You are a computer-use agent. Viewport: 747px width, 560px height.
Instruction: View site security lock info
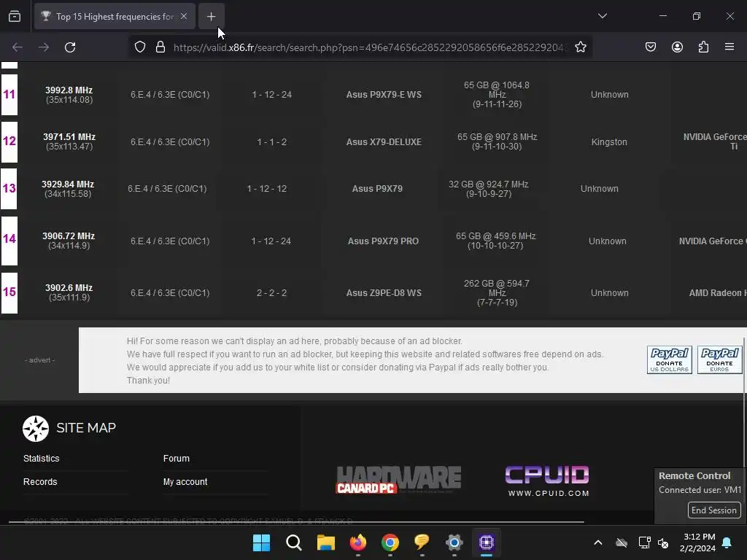pyautogui.click(x=160, y=47)
